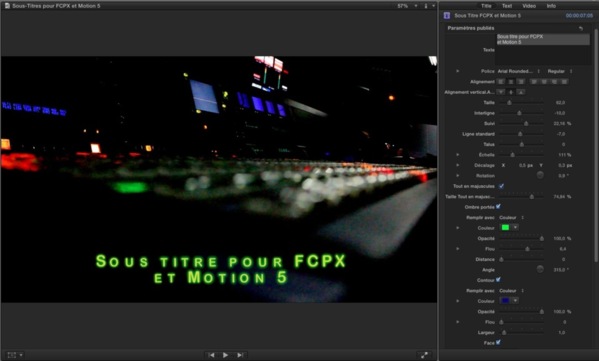Viewport: 599px width, 361px height.
Task: Click the Talus slider handle
Action: tap(521, 144)
